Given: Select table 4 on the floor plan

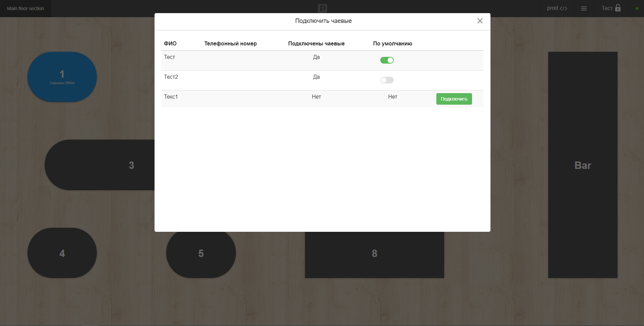Looking at the screenshot, I should click(x=62, y=253).
